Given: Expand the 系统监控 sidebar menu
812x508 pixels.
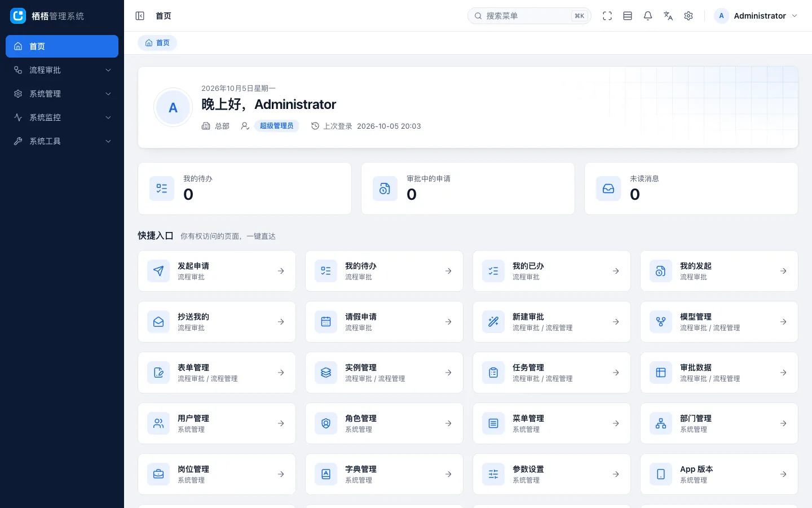Looking at the screenshot, I should click(62, 117).
